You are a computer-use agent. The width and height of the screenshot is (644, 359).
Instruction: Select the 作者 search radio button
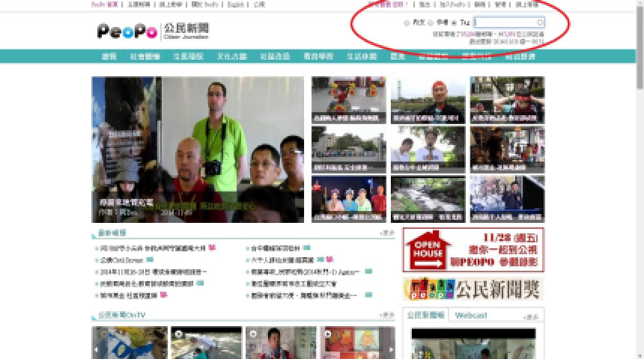coord(431,23)
